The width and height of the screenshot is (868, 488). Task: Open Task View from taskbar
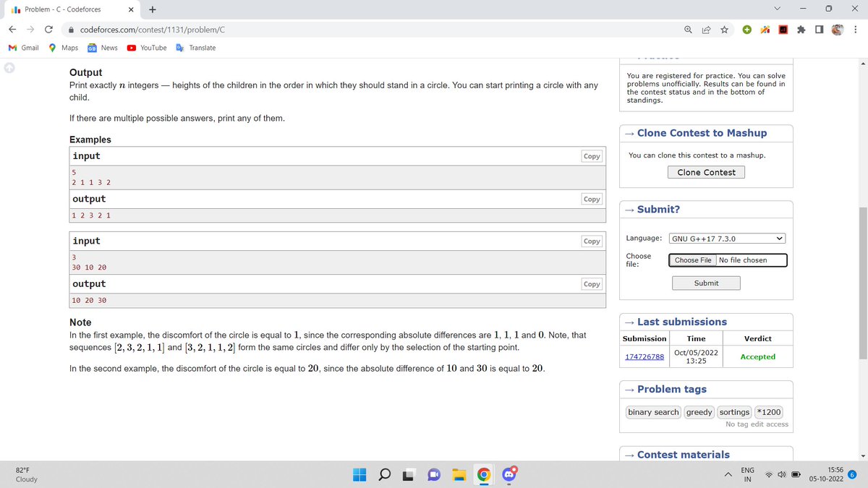point(409,475)
